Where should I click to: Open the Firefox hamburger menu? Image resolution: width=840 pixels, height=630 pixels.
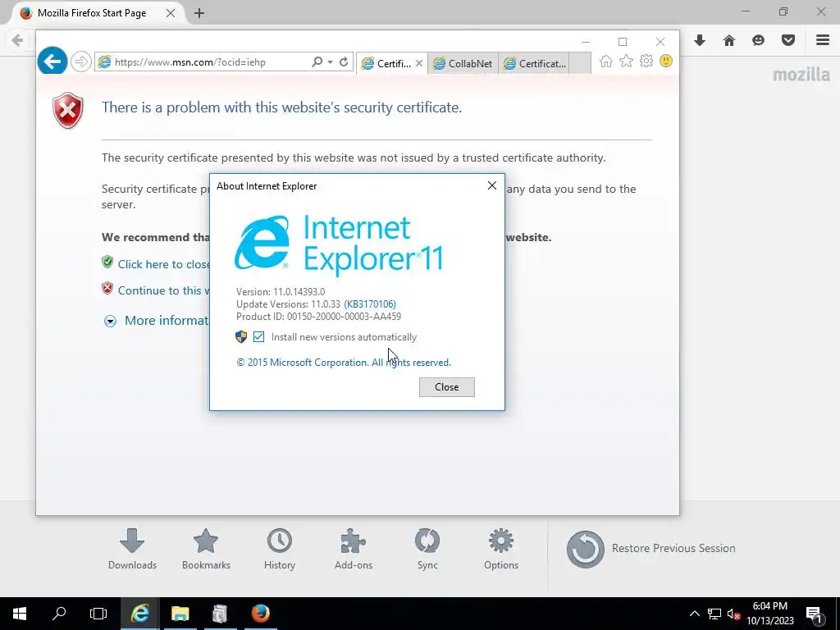(823, 40)
